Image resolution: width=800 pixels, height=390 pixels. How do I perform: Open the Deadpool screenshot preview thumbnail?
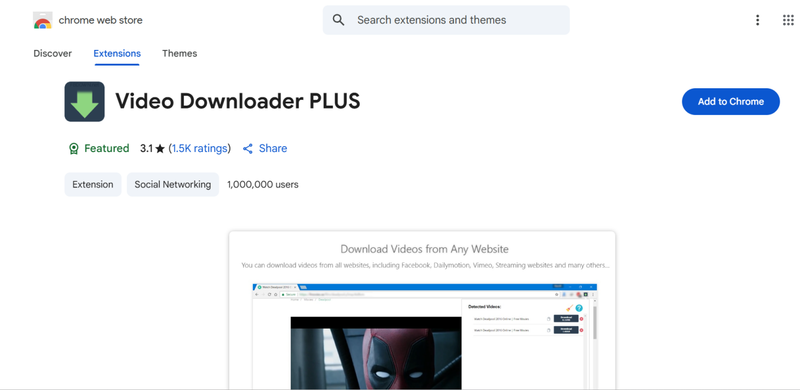(x=422, y=311)
